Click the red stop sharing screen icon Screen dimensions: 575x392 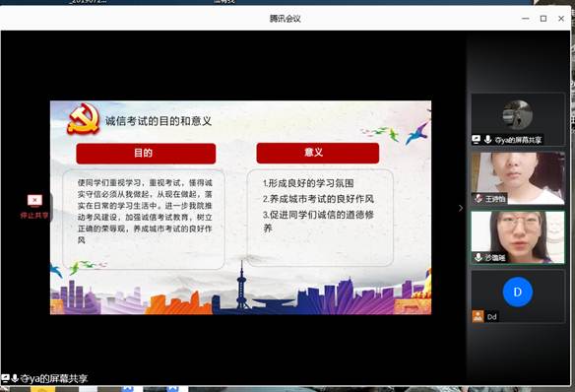click(x=34, y=201)
